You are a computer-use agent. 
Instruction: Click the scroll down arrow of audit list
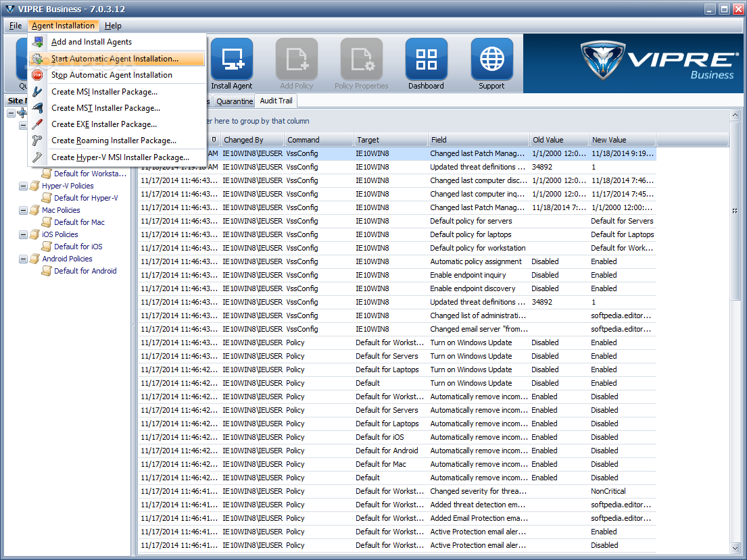(x=735, y=549)
